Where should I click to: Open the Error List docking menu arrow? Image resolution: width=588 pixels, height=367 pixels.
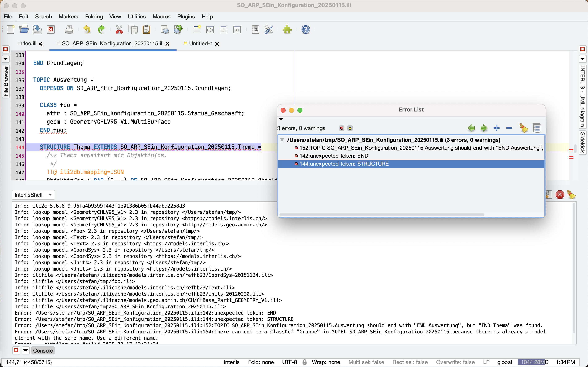(x=281, y=119)
